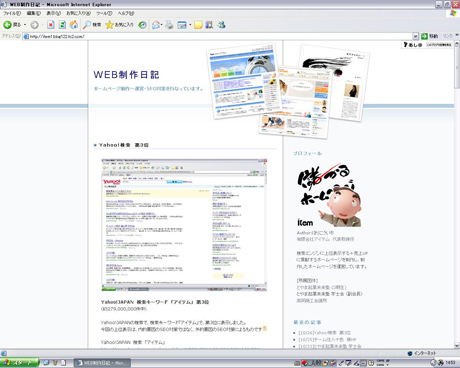Click the vertical scrollbar down arrow

click(457, 345)
